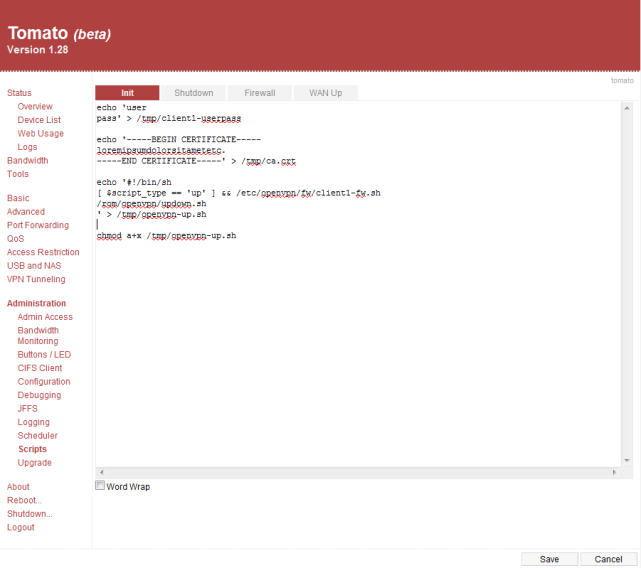Open the Device List page
The image size is (641, 568).
[39, 120]
